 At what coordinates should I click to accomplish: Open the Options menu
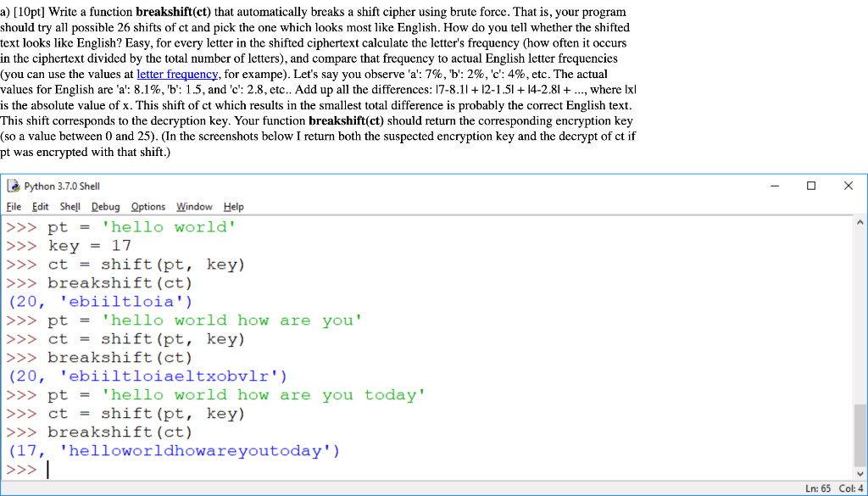click(x=147, y=206)
